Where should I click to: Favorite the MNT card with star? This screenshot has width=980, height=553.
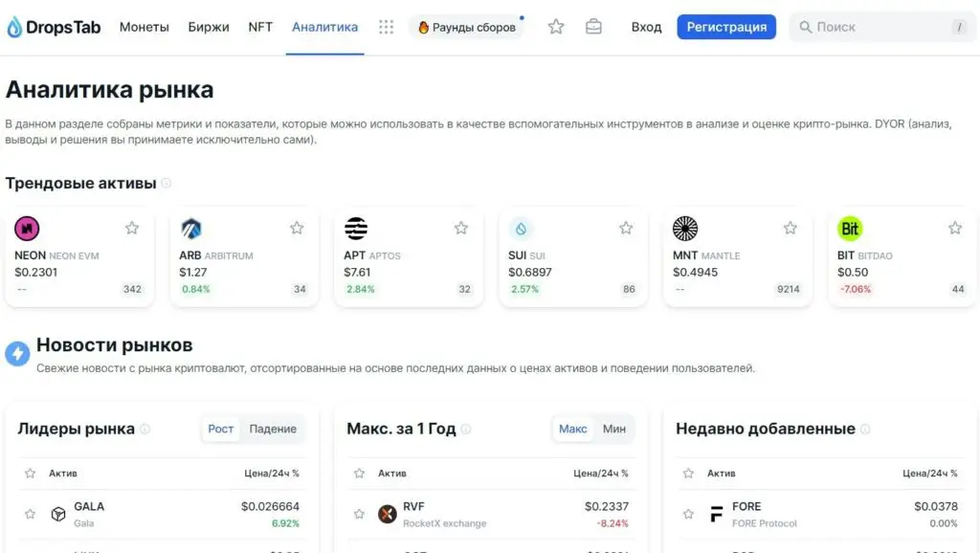790,228
